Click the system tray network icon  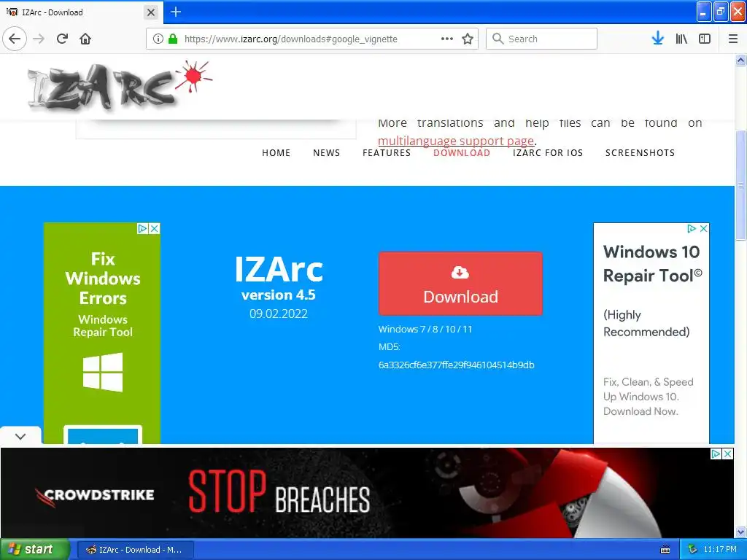point(693,550)
